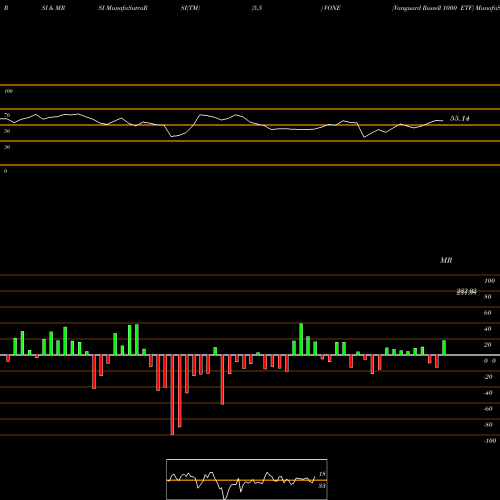Viewport: 500px width, 500px height.
Task: Click the overlapping price value near 80
Action: [x=466, y=292]
